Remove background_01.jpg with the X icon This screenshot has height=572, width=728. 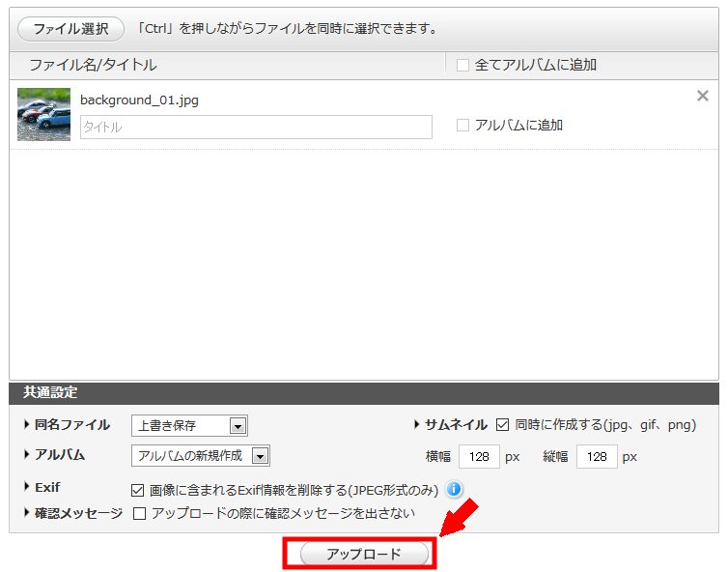point(703,96)
